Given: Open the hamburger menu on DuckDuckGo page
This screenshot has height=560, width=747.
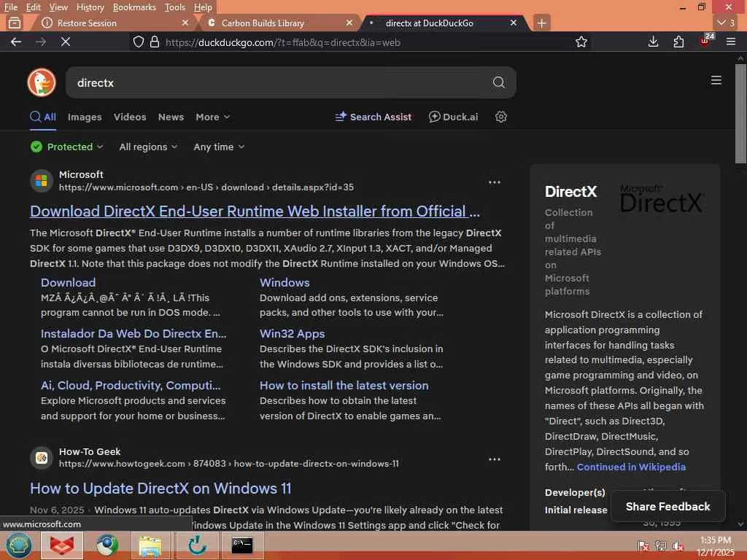Looking at the screenshot, I should tap(716, 80).
